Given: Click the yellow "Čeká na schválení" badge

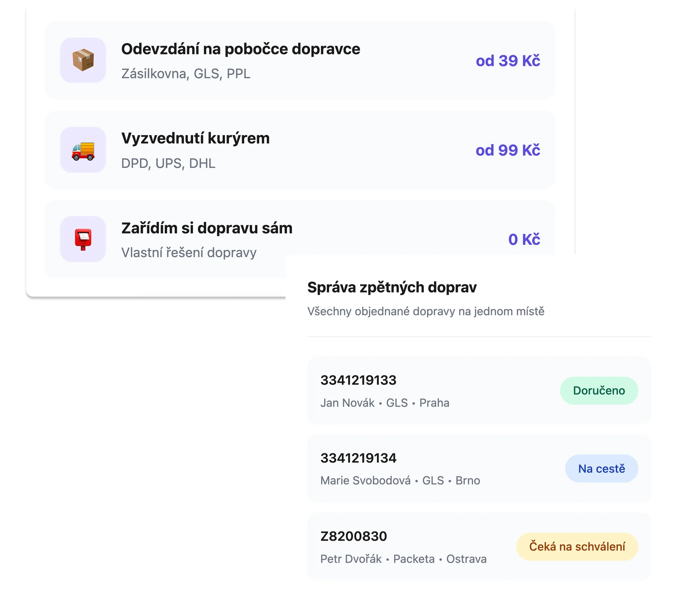Looking at the screenshot, I should 577,547.
